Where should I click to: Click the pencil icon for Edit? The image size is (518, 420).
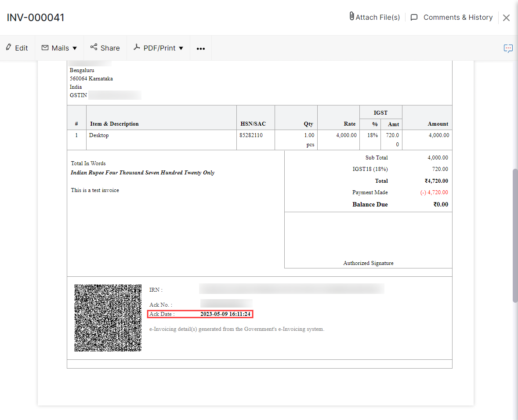8,47
